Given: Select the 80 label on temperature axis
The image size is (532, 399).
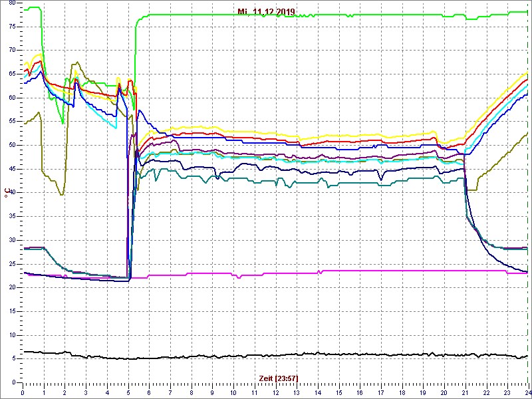Looking at the screenshot, I should (x=12, y=3).
